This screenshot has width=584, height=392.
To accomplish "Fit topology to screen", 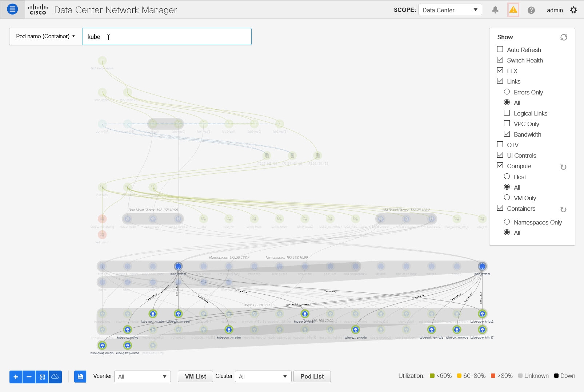I will click(42, 377).
